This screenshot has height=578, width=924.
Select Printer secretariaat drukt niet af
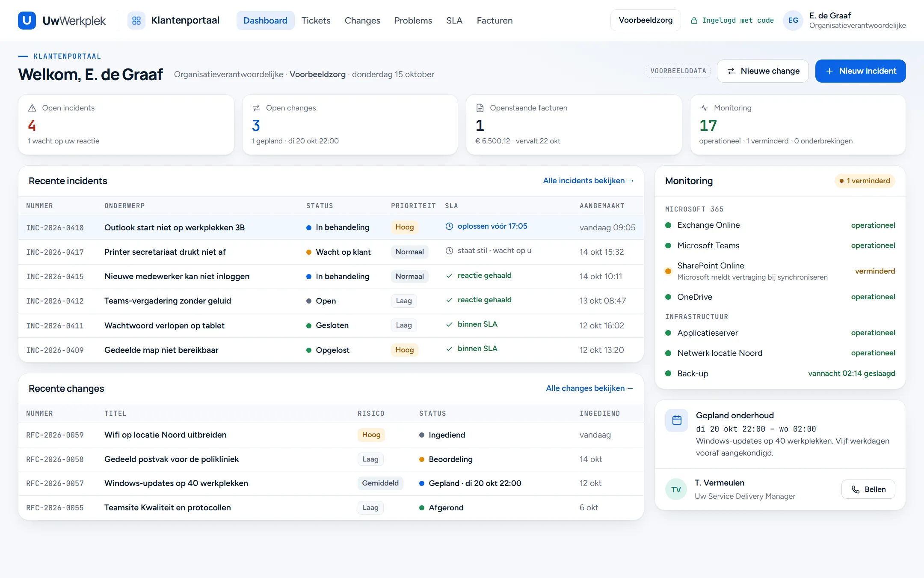[165, 252]
